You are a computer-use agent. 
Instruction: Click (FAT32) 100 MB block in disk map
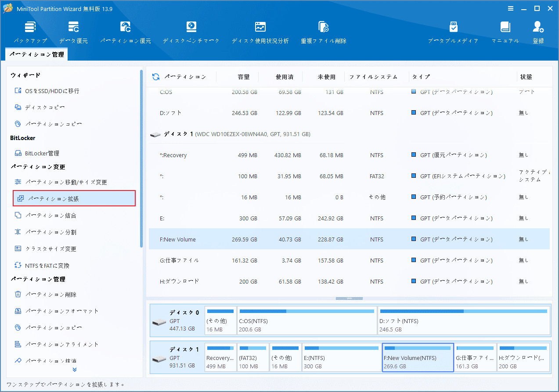coord(253,358)
